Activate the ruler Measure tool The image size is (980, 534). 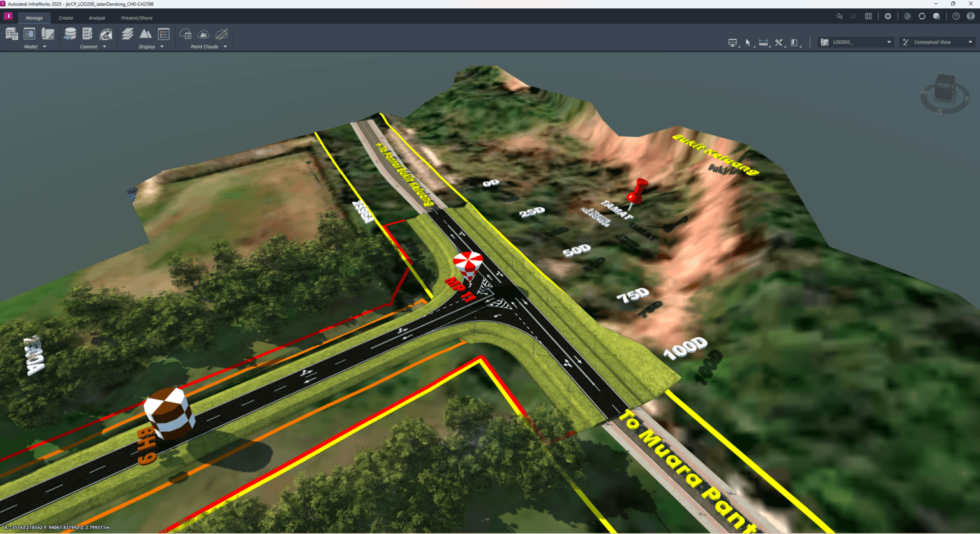click(x=764, y=43)
